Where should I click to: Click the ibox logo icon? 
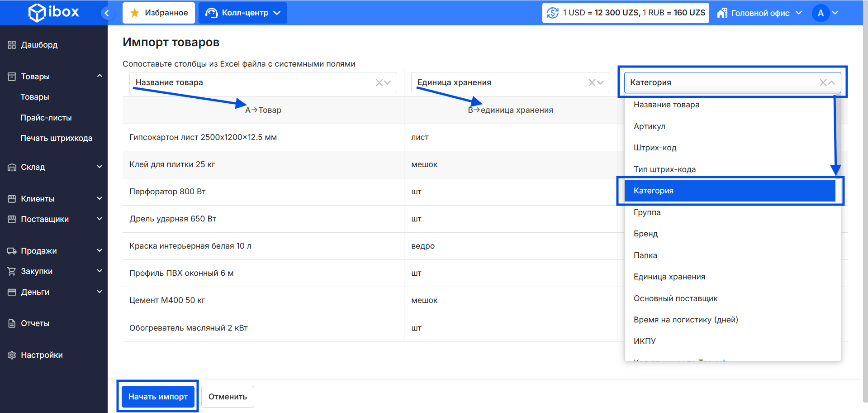pos(37,13)
